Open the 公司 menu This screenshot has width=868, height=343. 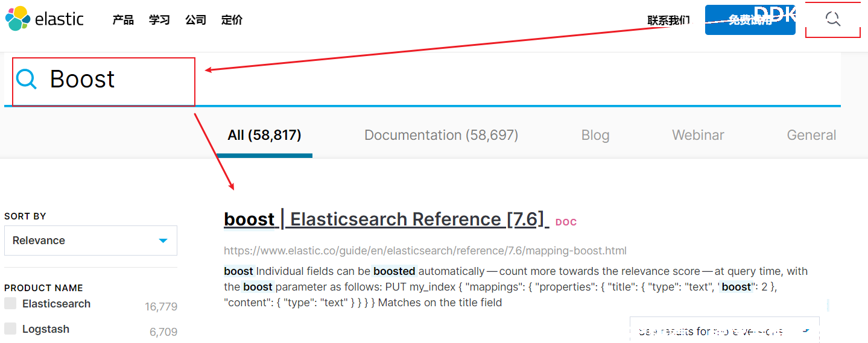click(x=195, y=20)
